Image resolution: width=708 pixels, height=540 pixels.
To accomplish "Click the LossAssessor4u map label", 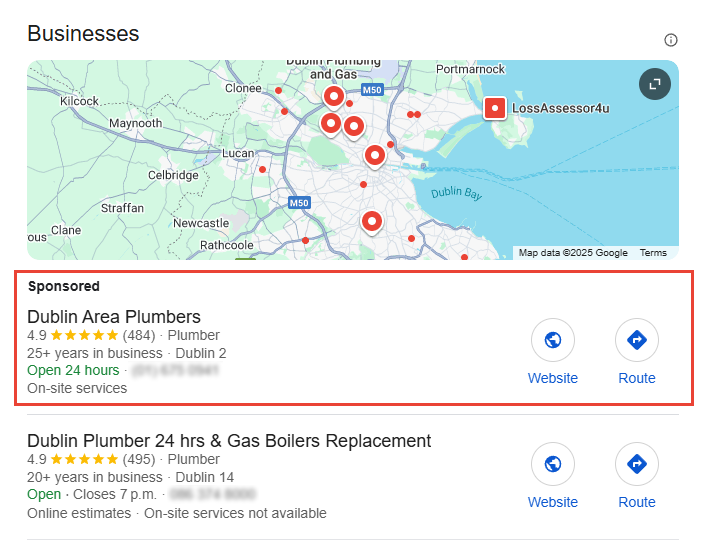I will pos(560,108).
